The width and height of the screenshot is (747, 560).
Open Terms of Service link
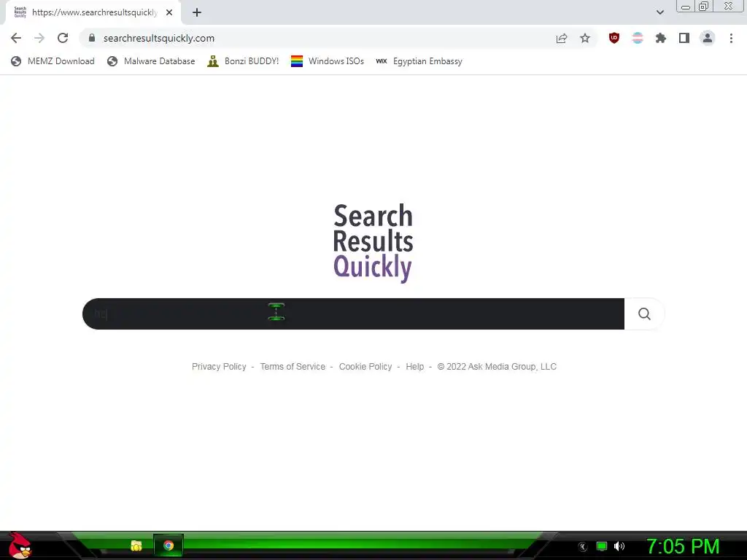293,367
